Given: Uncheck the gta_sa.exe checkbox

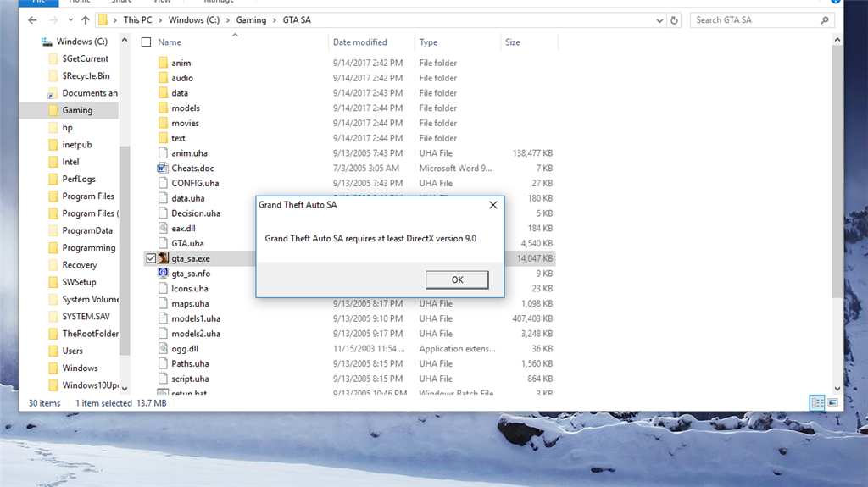Looking at the screenshot, I should point(151,258).
